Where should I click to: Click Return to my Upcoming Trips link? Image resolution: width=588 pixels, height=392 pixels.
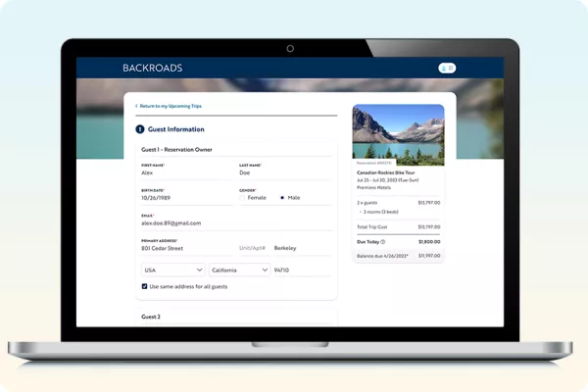(x=171, y=105)
